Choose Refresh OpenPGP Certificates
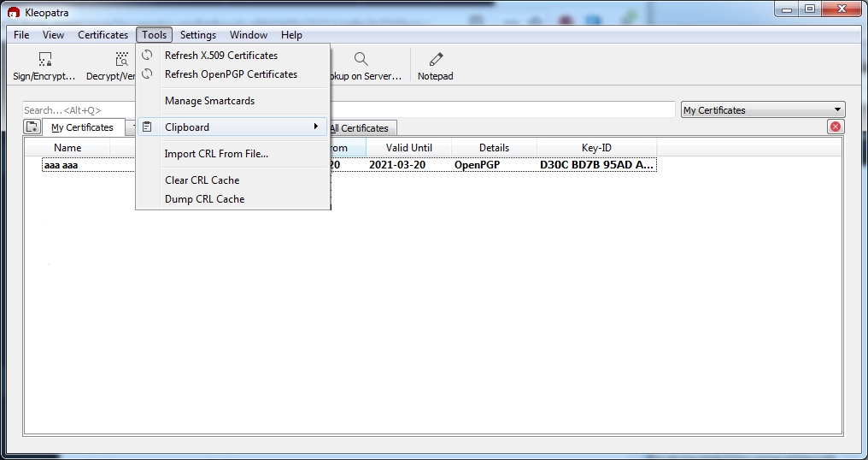Image resolution: width=868 pixels, height=460 pixels. point(233,74)
